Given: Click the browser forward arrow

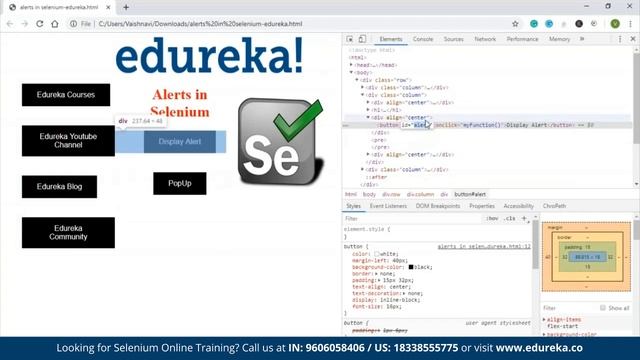Looking at the screenshot, I should 24,24.
